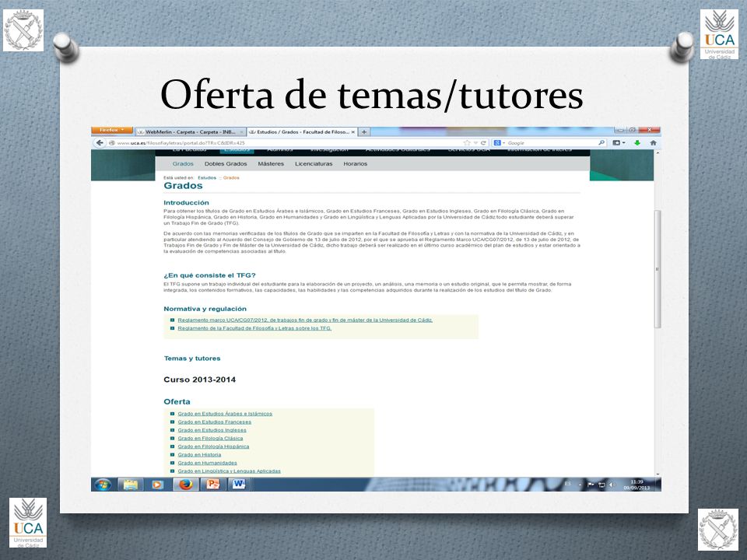Open the Windows Start orb
This screenshot has height=560, width=747.
point(103,485)
